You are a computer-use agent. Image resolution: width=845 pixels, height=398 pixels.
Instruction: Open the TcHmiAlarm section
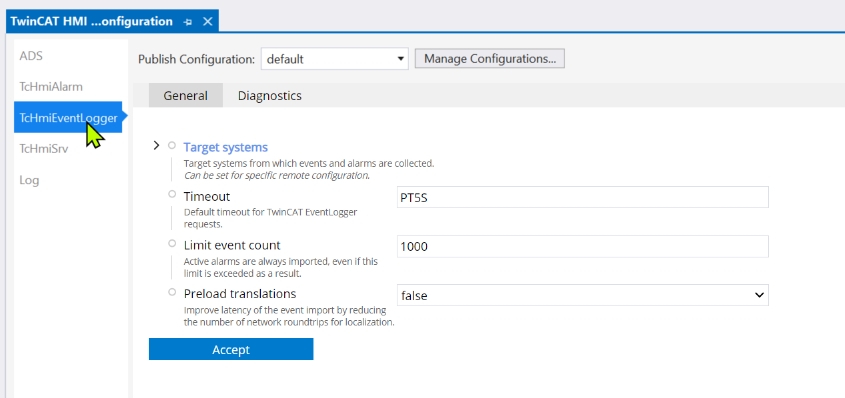tap(51, 87)
